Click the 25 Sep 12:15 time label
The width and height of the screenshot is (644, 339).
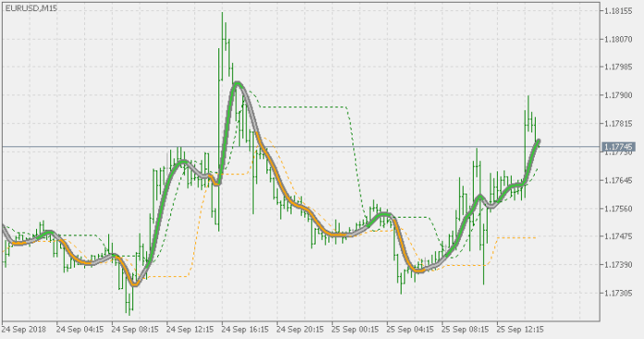pos(520,330)
